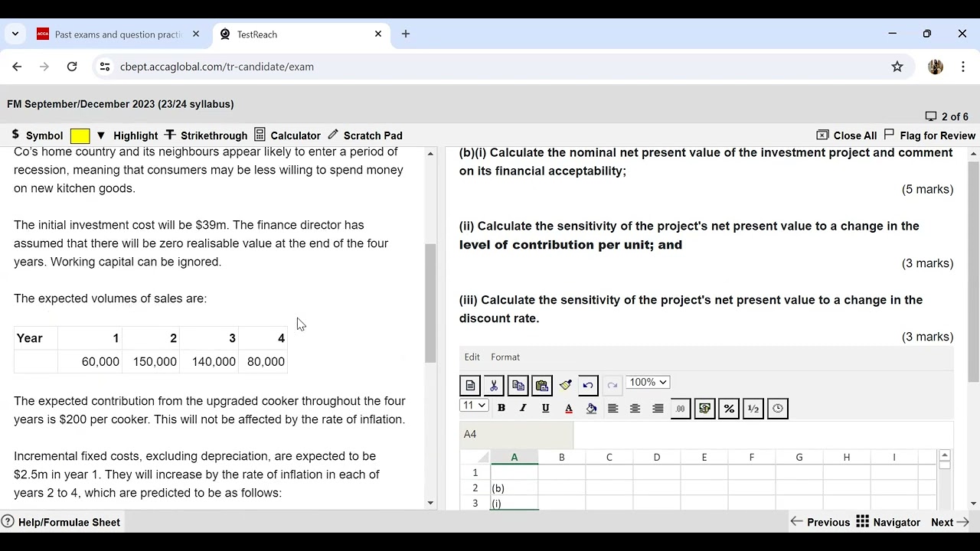
Task: Open a new browser tab
Action: click(x=406, y=34)
